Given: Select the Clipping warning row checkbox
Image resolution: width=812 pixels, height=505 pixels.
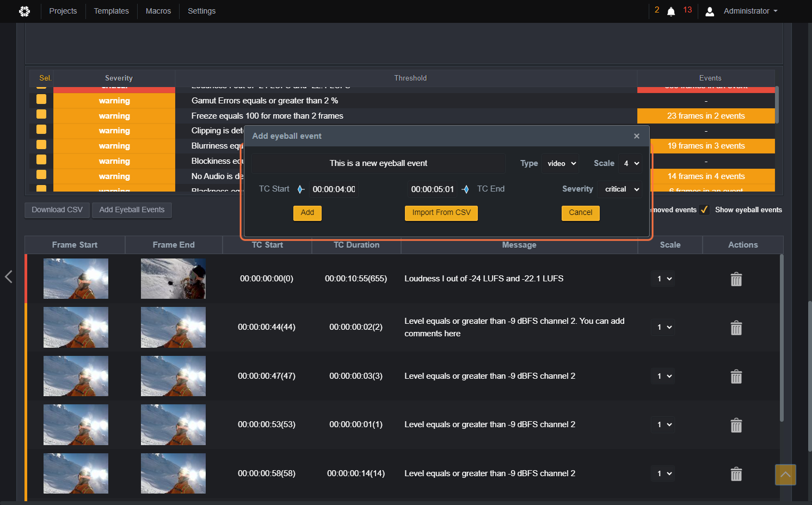Looking at the screenshot, I should (41, 130).
